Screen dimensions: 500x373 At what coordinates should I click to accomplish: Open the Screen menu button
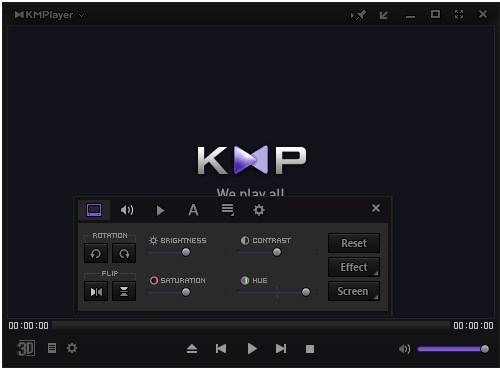[x=354, y=291]
